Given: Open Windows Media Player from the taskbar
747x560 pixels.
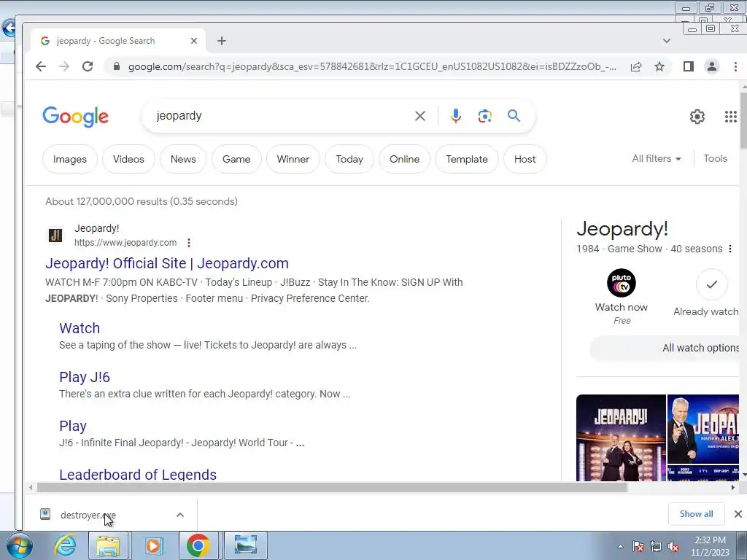Looking at the screenshot, I should [x=153, y=545].
